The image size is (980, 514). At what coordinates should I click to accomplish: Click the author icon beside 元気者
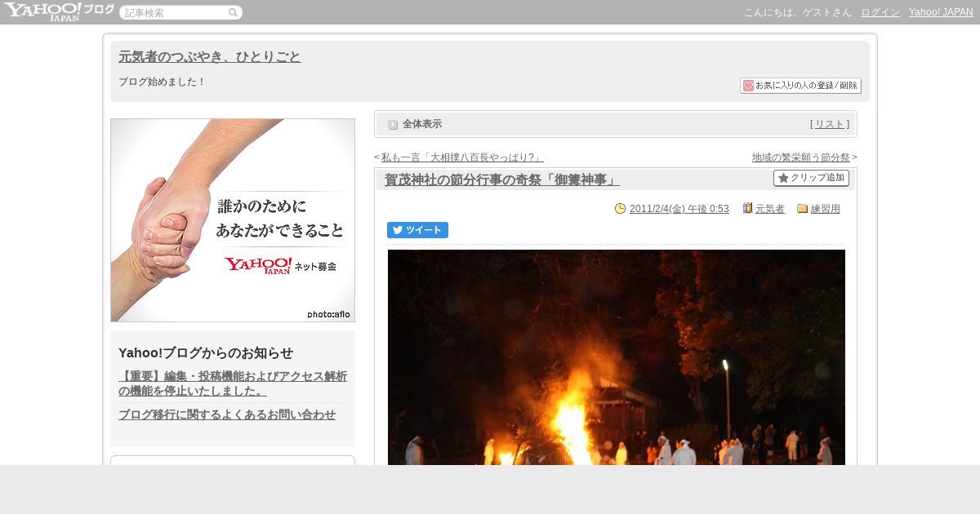click(747, 208)
